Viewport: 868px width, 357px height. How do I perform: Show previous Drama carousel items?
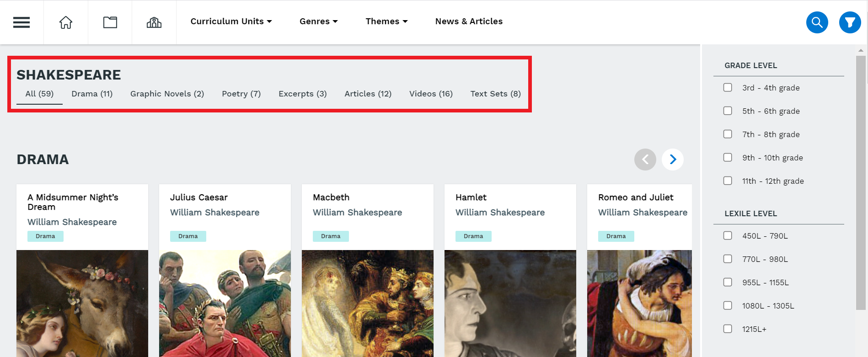coord(645,160)
